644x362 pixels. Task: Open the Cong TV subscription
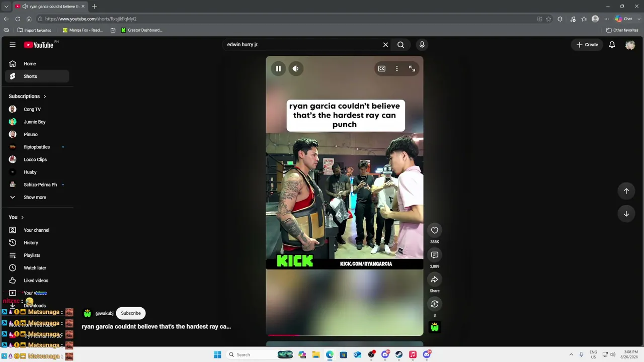[37, 109]
